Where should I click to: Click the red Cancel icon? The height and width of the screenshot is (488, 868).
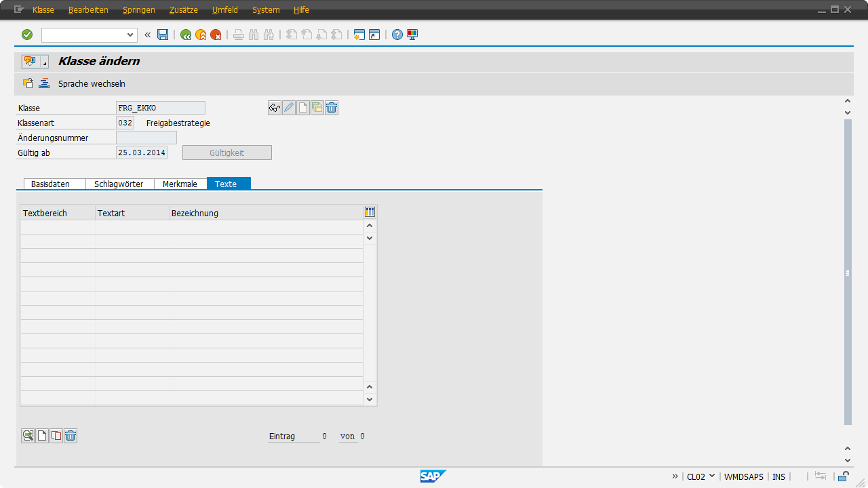pos(216,35)
